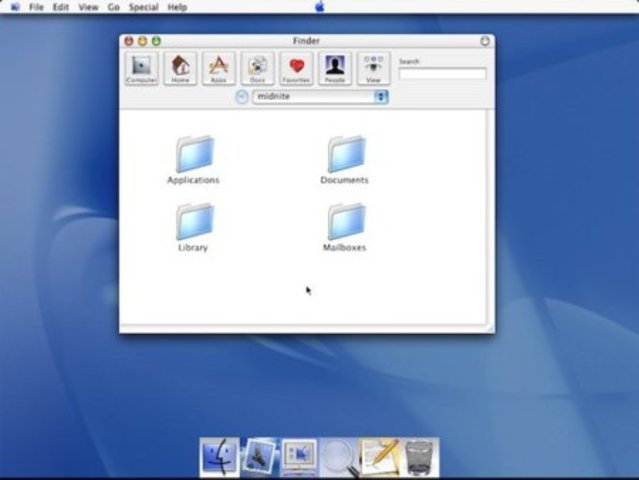
Task: Open the Special menu
Action: click(143, 7)
